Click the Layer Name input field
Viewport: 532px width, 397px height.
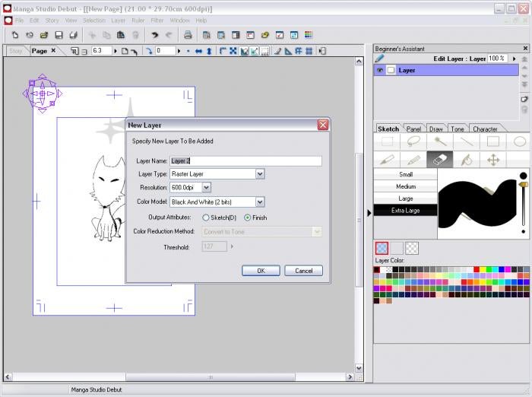pos(245,161)
